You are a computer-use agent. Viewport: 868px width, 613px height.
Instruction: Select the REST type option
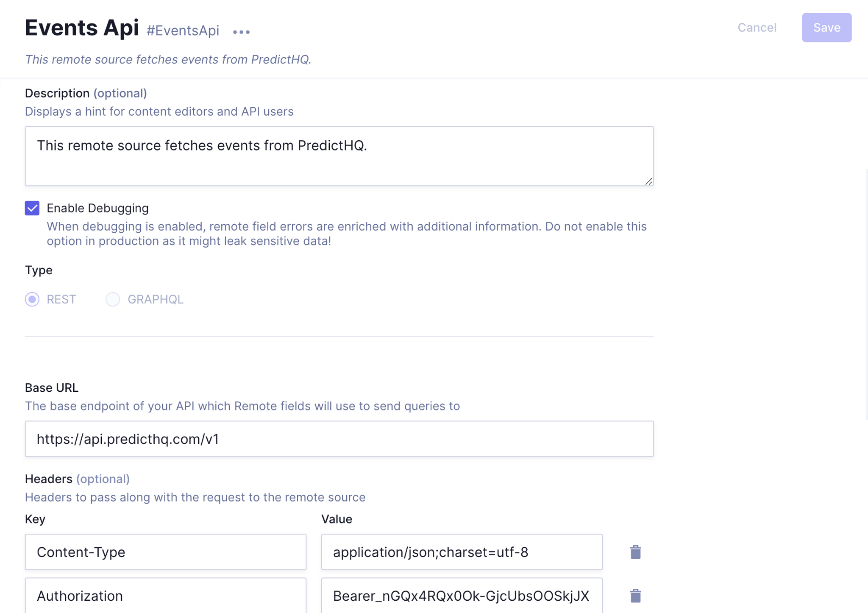coord(32,299)
